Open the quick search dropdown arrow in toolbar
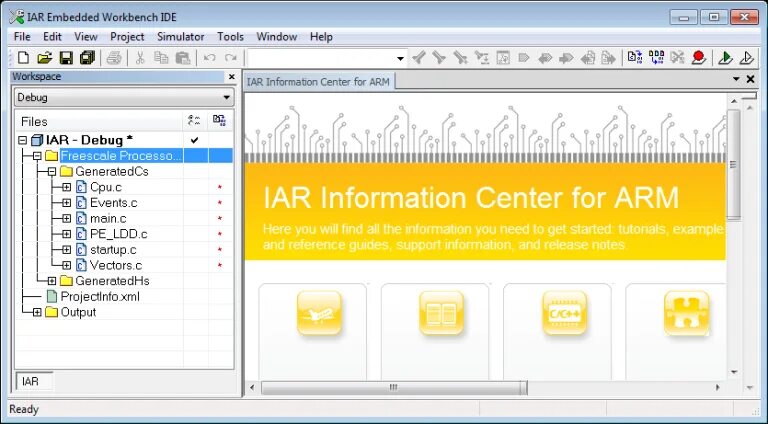 [x=400, y=59]
